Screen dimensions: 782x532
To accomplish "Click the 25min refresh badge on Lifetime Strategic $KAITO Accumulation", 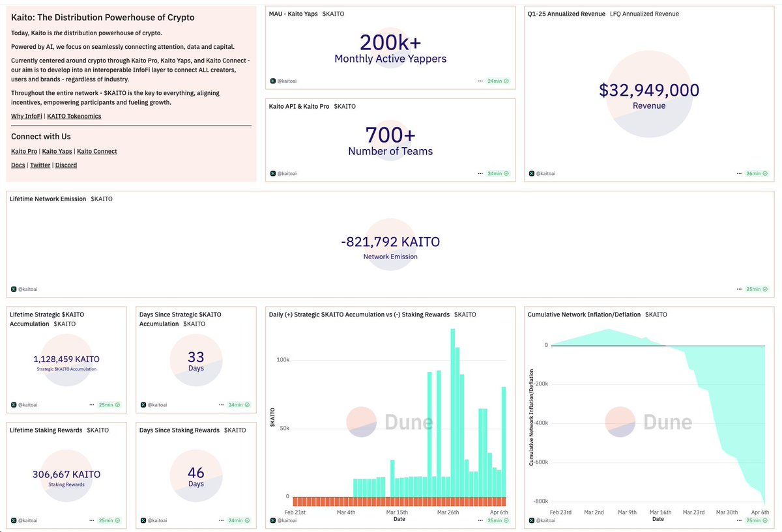I will tap(109, 404).
